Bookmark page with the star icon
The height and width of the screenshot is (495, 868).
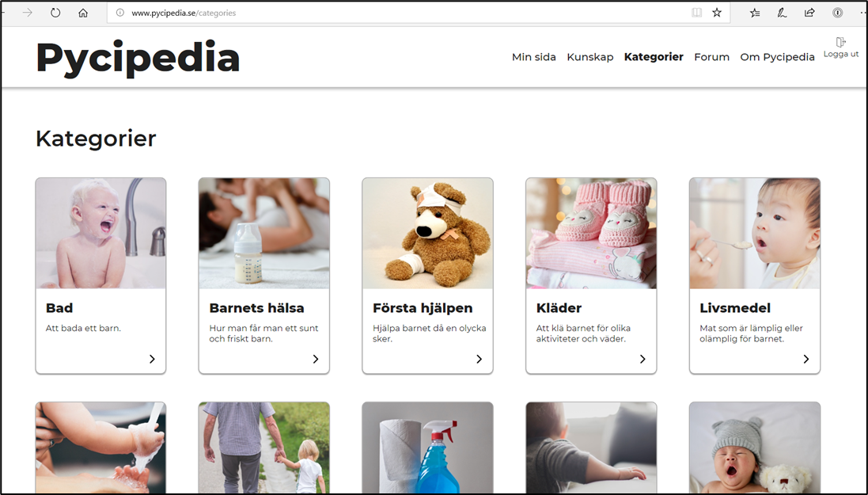click(717, 13)
